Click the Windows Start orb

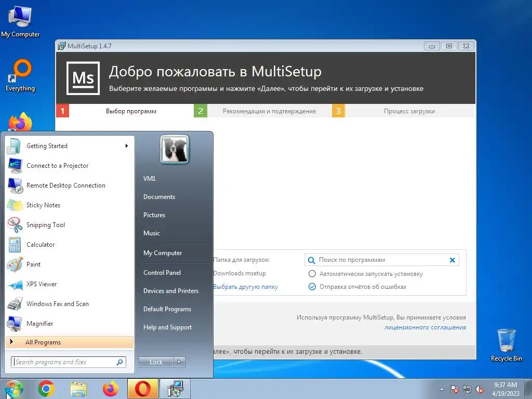click(x=13, y=389)
